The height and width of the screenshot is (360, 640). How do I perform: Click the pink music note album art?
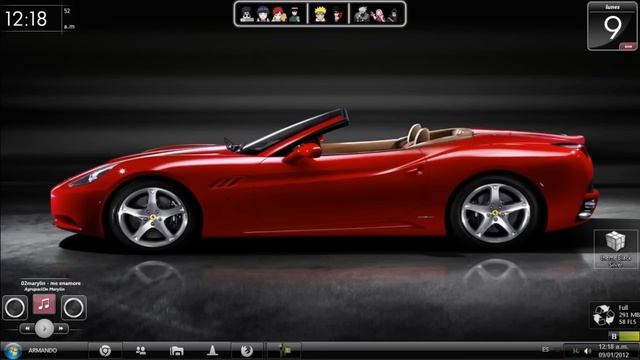pos(44,304)
